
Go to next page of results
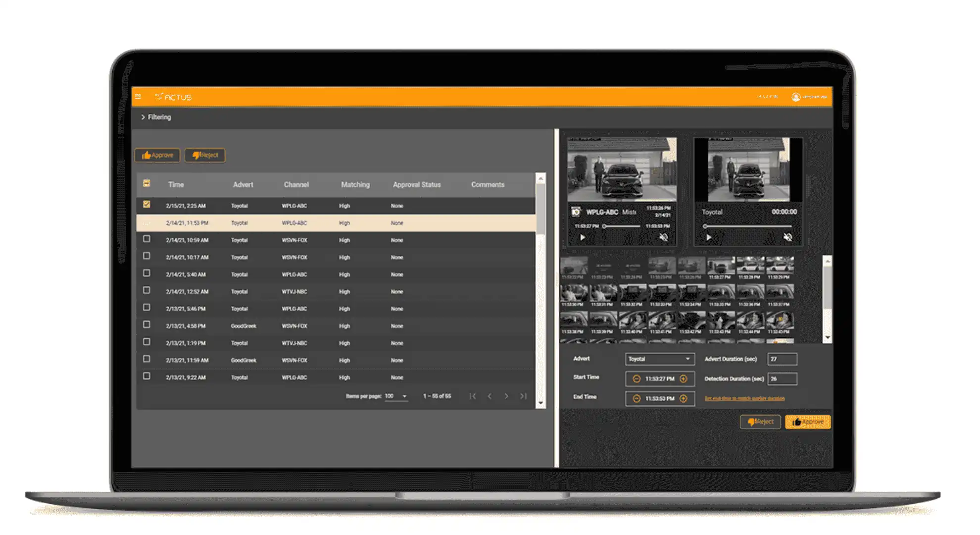coord(506,396)
